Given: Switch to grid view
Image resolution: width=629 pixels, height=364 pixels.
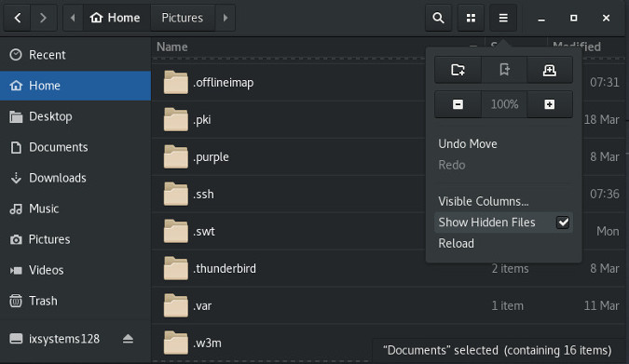Looking at the screenshot, I should pos(471,18).
